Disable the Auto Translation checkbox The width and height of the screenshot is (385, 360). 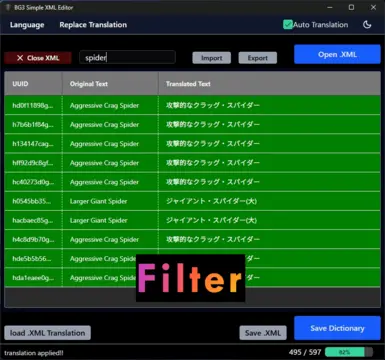tap(288, 24)
